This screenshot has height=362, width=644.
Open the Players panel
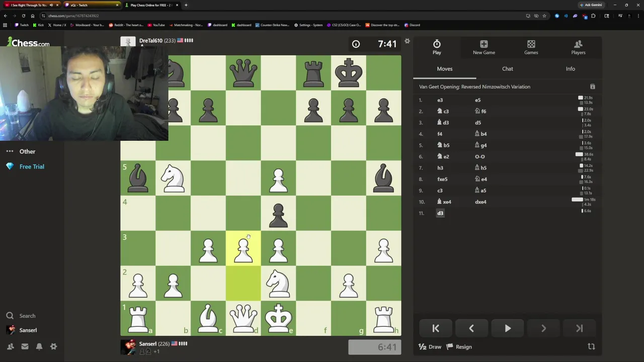(x=578, y=44)
